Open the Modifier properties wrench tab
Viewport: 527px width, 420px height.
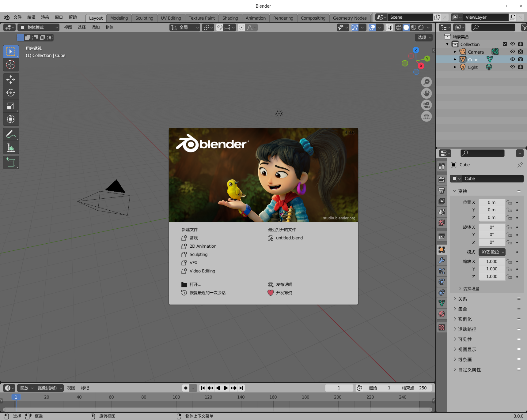click(442, 261)
